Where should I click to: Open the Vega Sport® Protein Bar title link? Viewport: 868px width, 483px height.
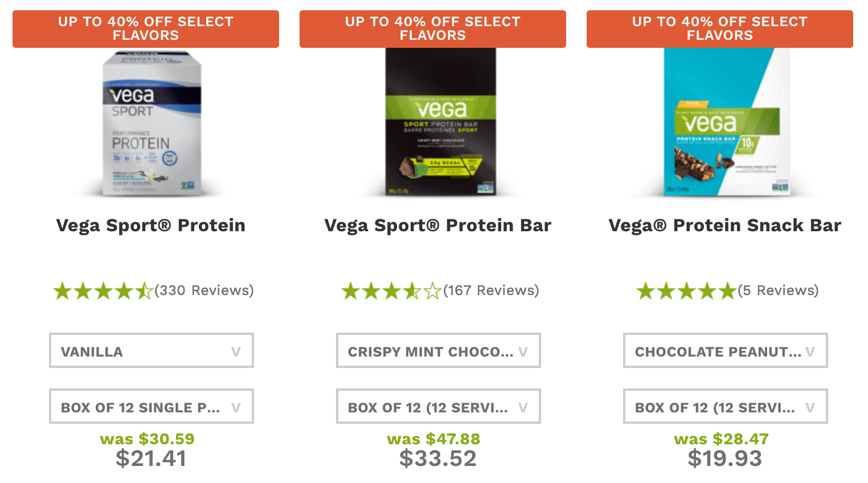click(x=438, y=226)
